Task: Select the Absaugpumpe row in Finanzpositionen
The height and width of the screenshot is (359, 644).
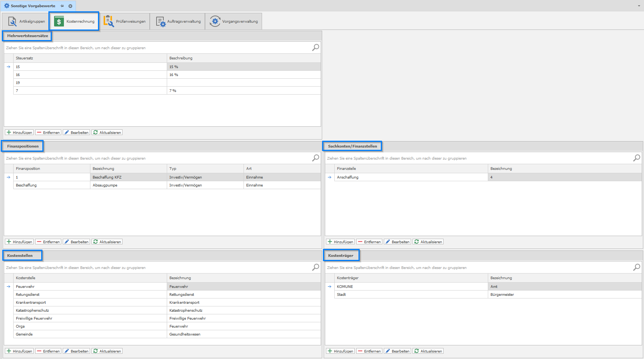Action: click(x=129, y=185)
